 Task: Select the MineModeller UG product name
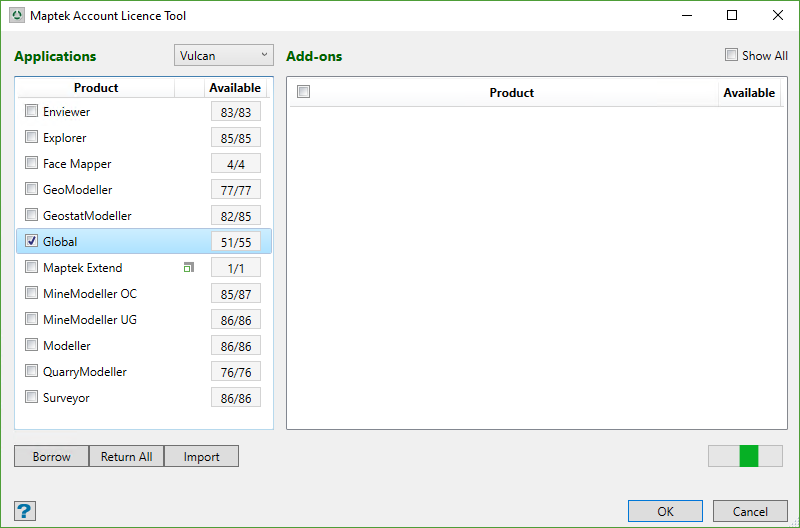[x=90, y=320]
